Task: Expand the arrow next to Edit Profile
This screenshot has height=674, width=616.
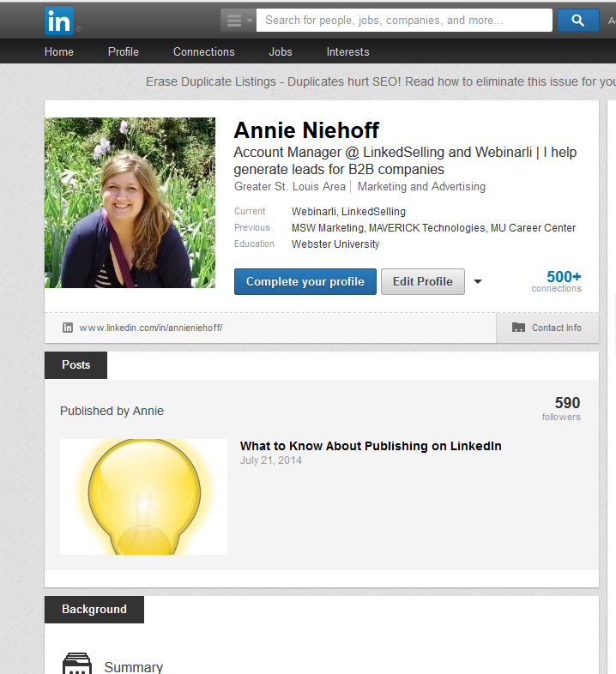Action: click(478, 281)
